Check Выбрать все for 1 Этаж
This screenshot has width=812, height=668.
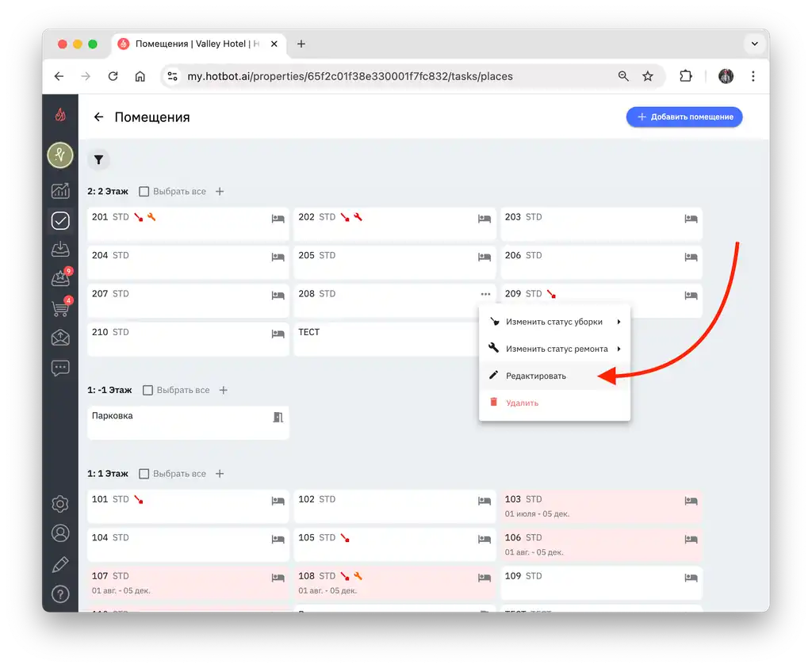click(x=144, y=474)
